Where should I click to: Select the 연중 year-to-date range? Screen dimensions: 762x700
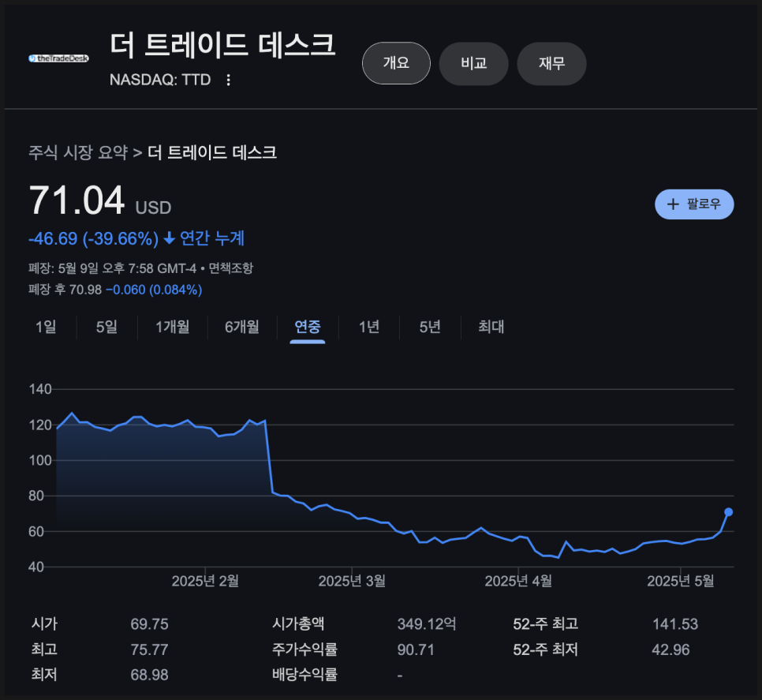coord(307,327)
